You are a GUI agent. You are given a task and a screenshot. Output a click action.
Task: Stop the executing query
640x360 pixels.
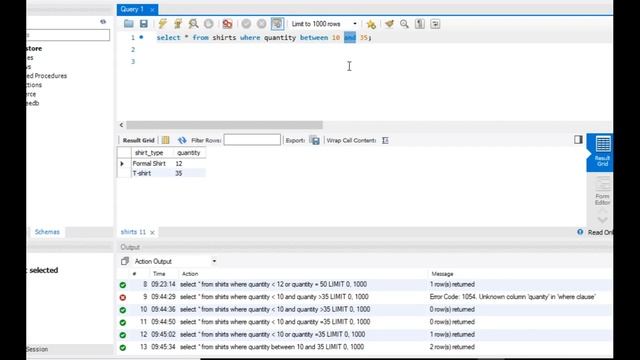[209, 24]
